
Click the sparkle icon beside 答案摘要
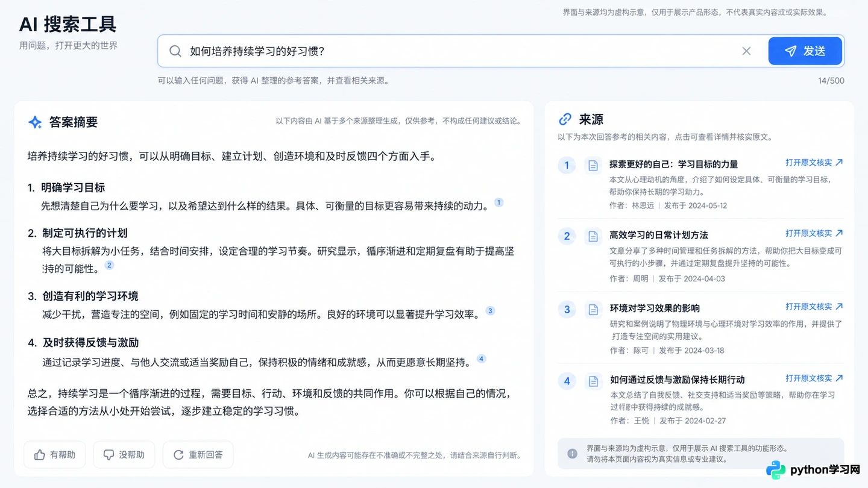tap(35, 122)
